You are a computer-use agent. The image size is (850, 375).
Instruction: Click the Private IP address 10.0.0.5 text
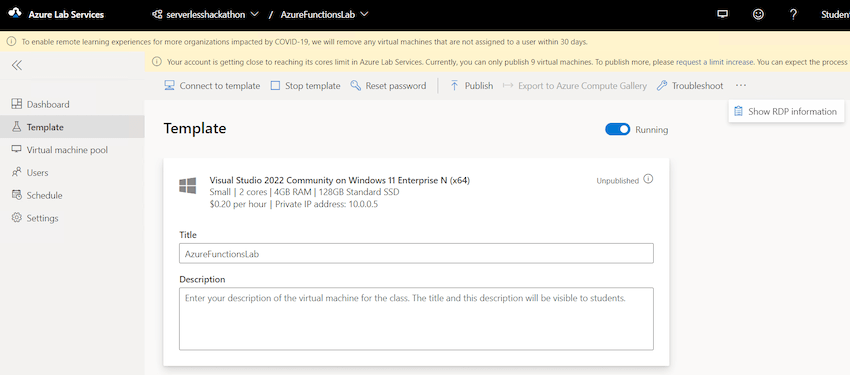[x=326, y=204]
